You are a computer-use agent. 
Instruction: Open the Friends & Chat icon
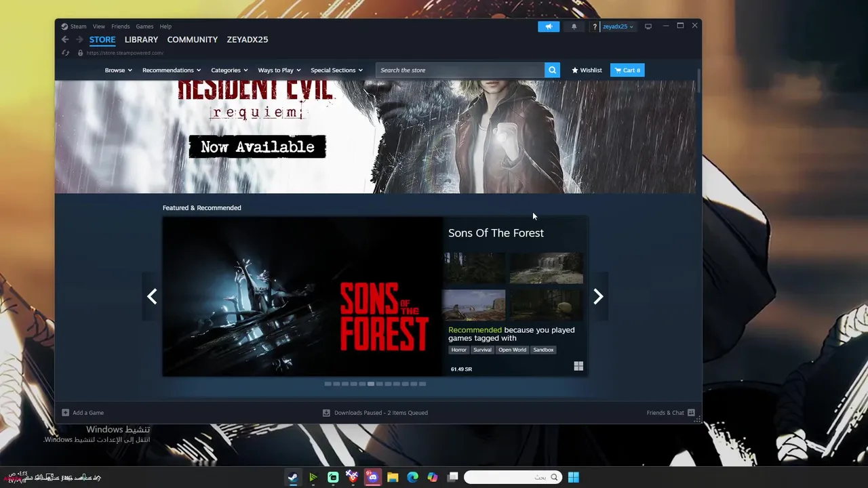click(691, 412)
